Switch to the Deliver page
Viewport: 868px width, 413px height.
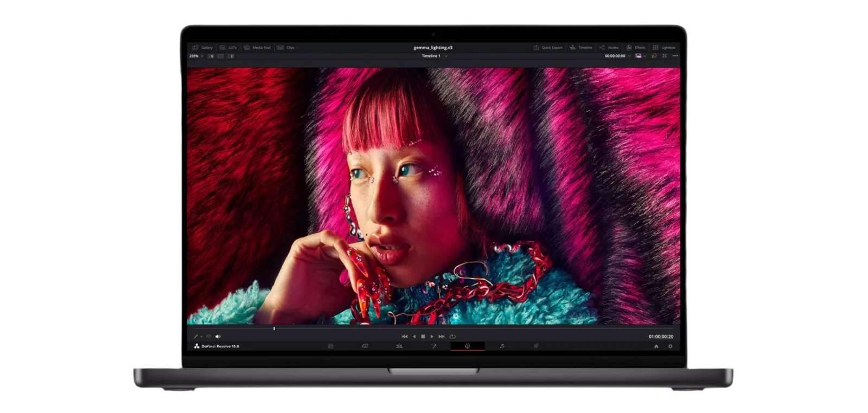pyautogui.click(x=536, y=346)
